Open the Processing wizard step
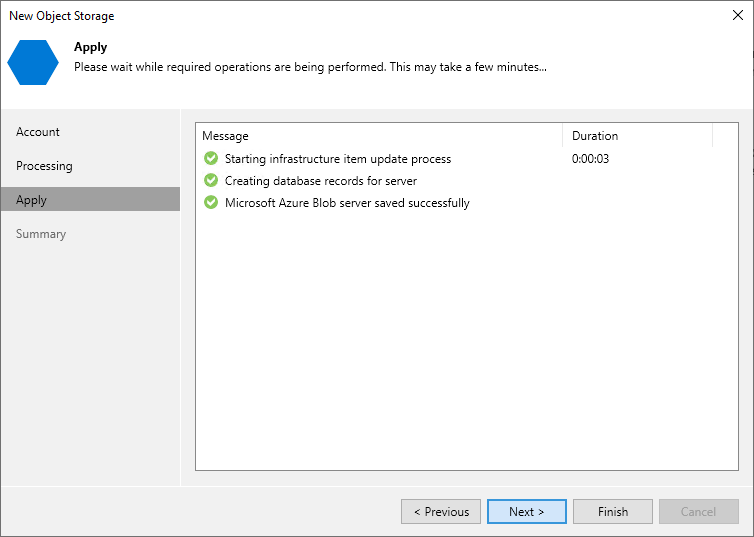This screenshot has width=754, height=537. [90, 166]
